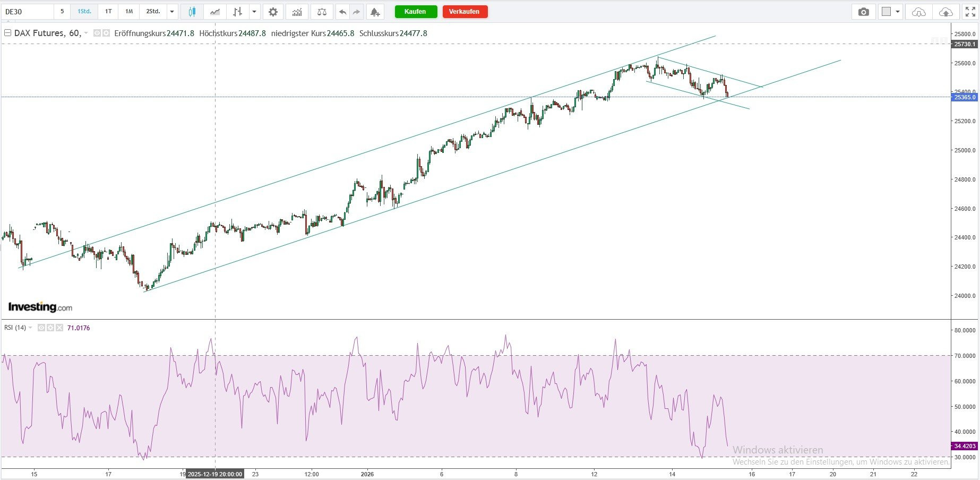The height and width of the screenshot is (480, 980).
Task: Toggle DAX Futures series visibility eye
Action: [x=97, y=33]
